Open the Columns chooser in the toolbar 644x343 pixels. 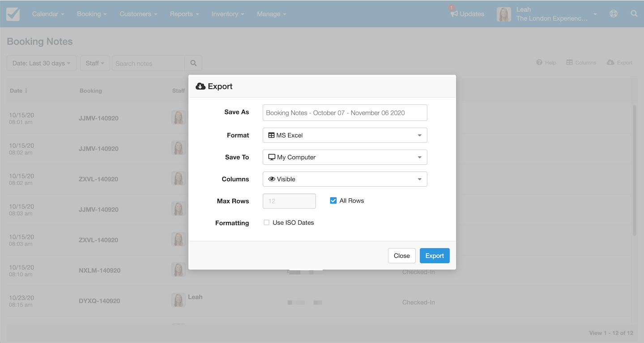coord(581,63)
